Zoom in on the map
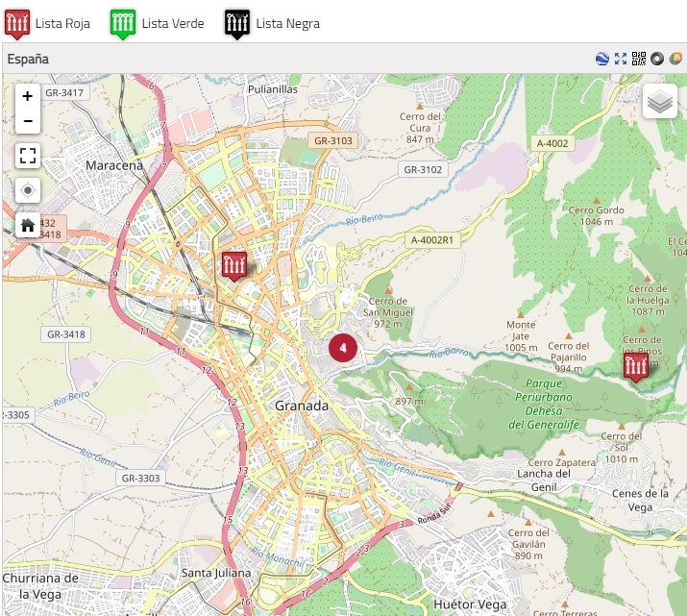Screen dimensions: 687x616 coord(28,96)
